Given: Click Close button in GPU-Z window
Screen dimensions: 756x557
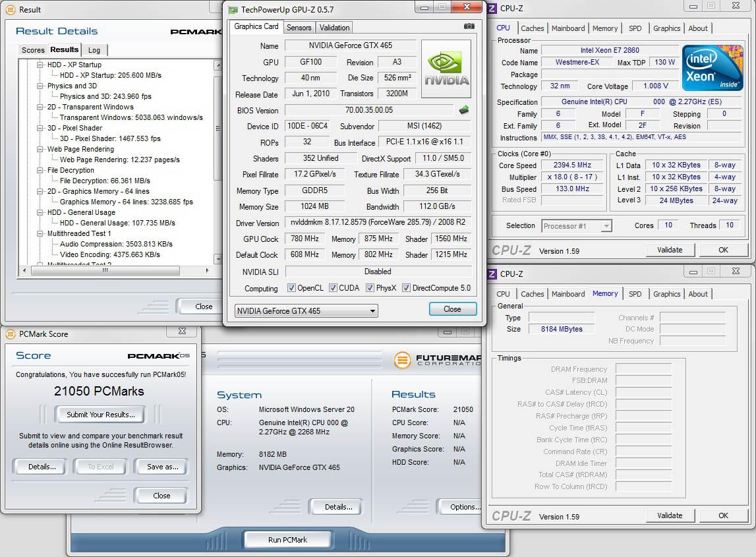Looking at the screenshot, I should [x=452, y=309].
